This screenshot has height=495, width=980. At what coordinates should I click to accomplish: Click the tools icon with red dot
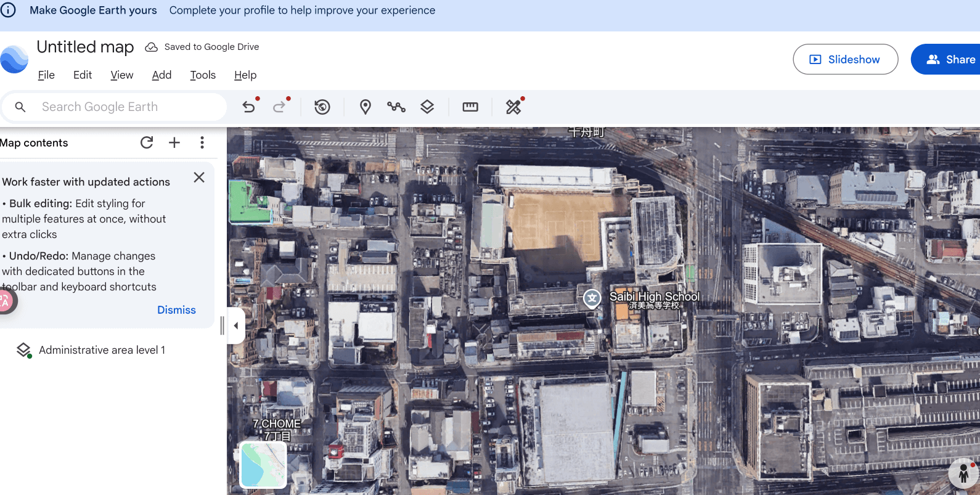513,107
